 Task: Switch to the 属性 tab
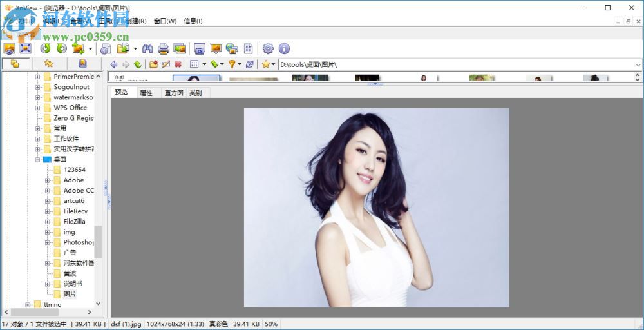[x=146, y=93]
